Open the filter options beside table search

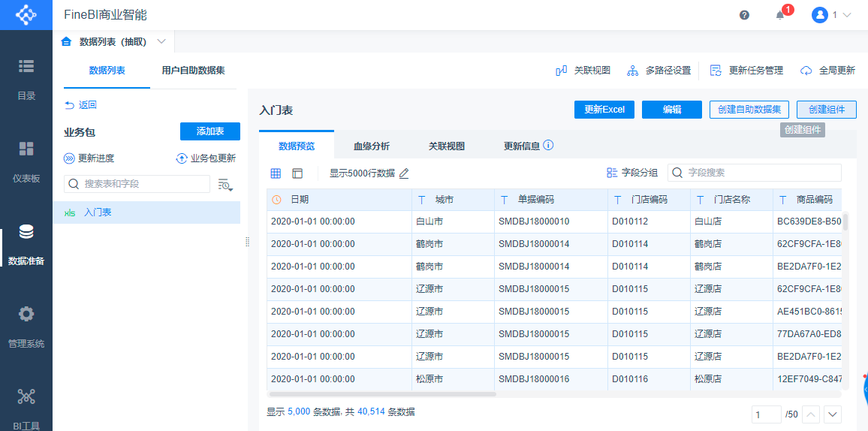pyautogui.click(x=225, y=185)
